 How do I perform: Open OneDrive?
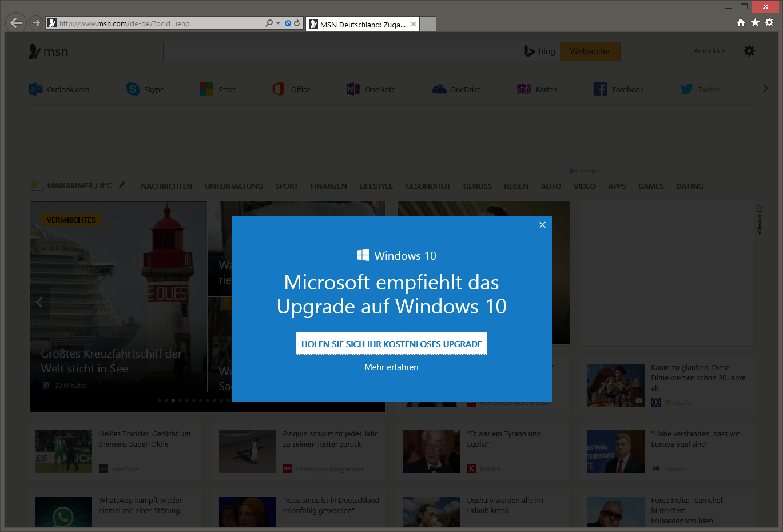[x=456, y=89]
